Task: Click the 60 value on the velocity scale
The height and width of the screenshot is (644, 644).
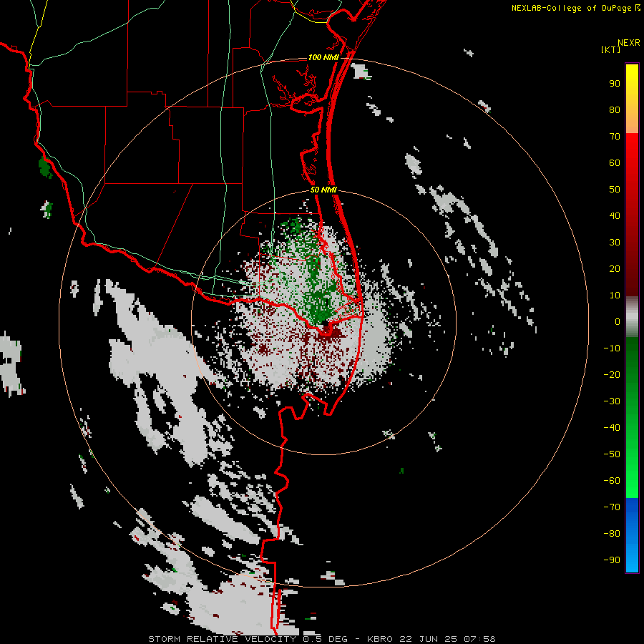Action: [615, 163]
